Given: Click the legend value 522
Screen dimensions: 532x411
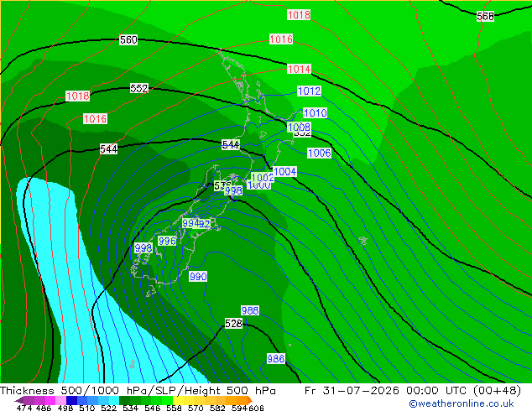Looking at the screenshot, I should tap(108, 408).
